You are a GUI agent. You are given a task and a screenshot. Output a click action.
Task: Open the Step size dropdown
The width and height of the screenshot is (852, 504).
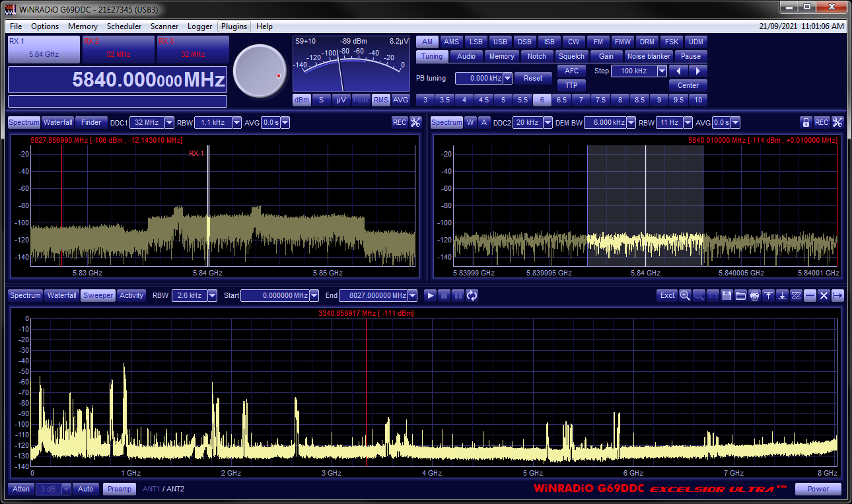(x=662, y=71)
